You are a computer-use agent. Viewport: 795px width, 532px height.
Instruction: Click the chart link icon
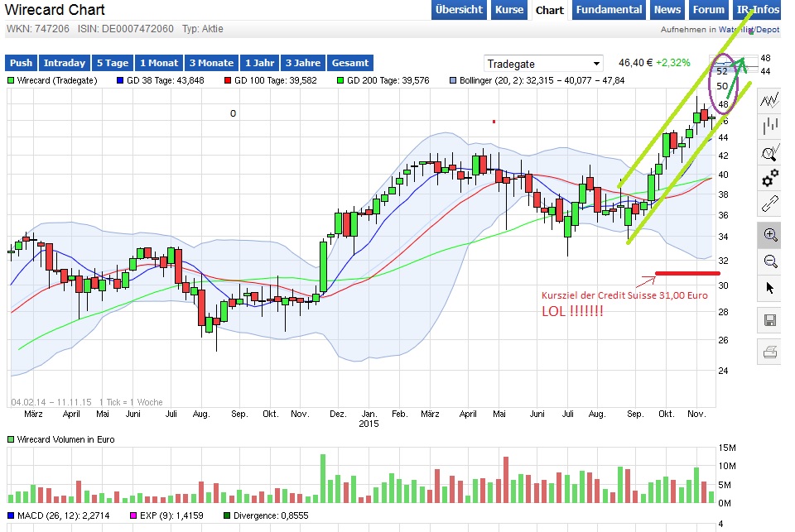(769, 204)
